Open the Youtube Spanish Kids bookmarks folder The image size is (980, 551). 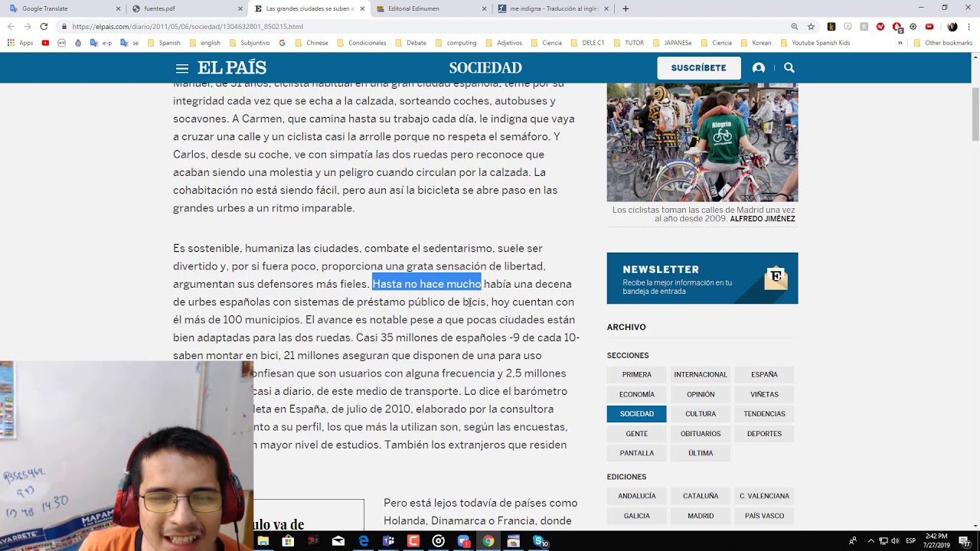815,43
